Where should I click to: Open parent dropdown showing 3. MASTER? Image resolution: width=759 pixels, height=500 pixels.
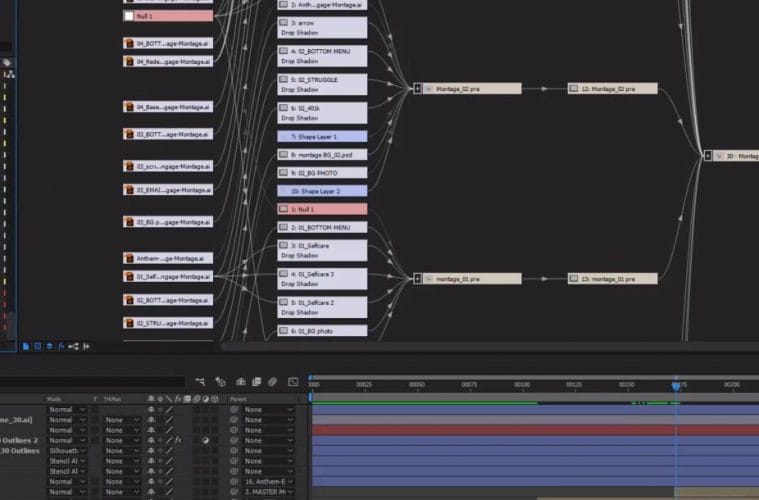pos(268,493)
